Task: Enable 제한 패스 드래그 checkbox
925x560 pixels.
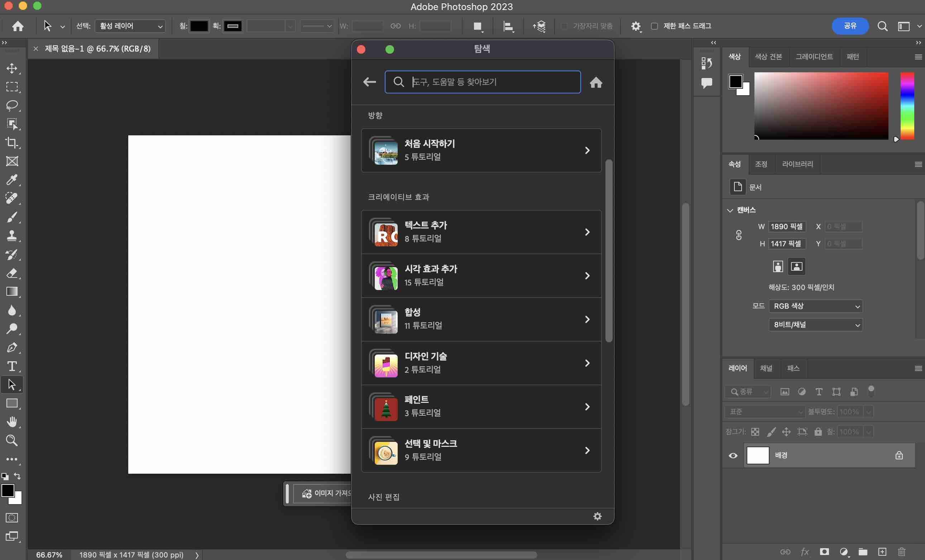Action: point(654,26)
